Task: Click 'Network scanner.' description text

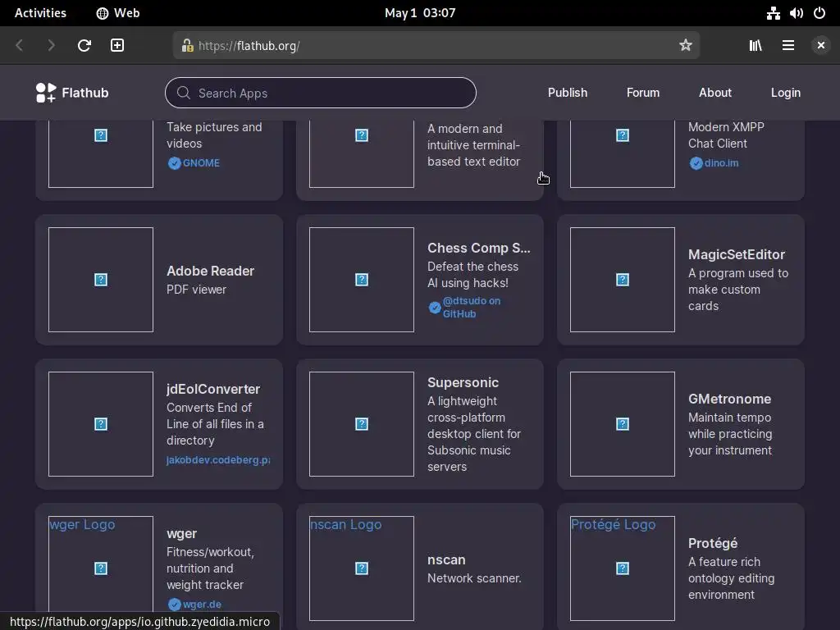Action: (474, 578)
